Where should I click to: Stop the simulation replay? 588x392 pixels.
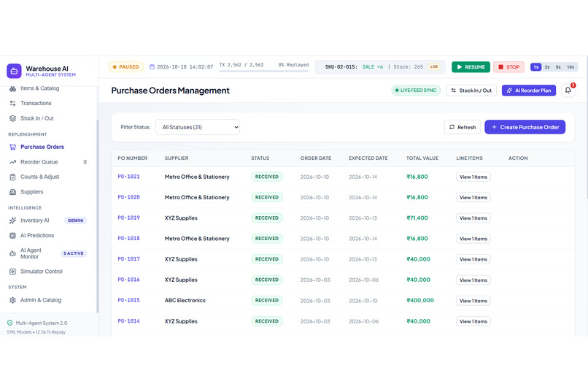(509, 66)
